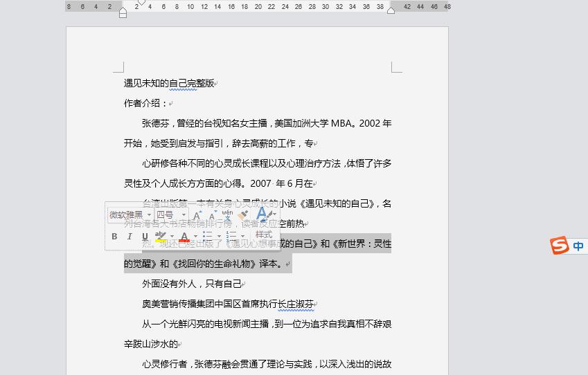Viewport: 588px width, 375px height.
Task: Click the line starting 灵性及个人成长方方面的心得
Action: (x=219, y=183)
